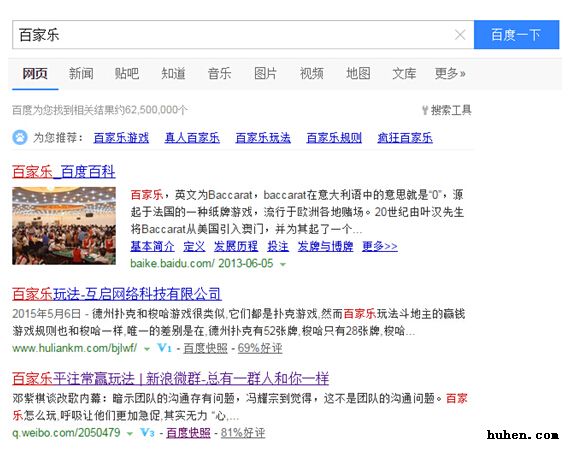Expand dropdown arrow after huliankm.com URL

coord(147,349)
